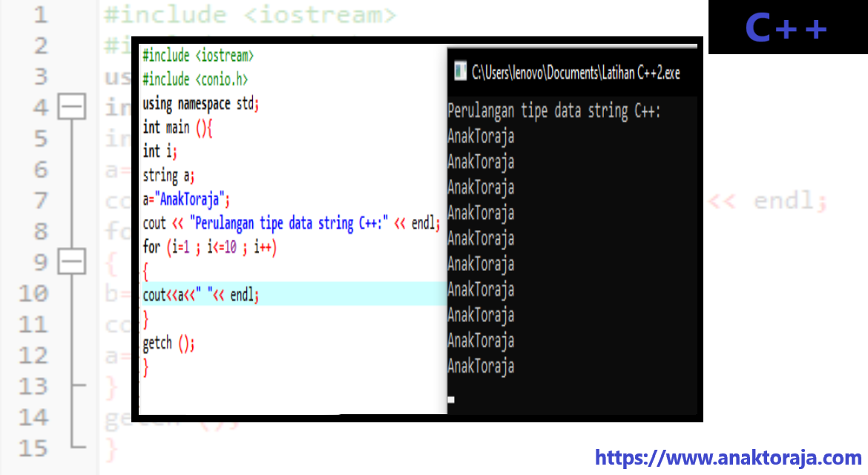
Task: Collapse the code fold marker at line 9
Action: [72, 261]
